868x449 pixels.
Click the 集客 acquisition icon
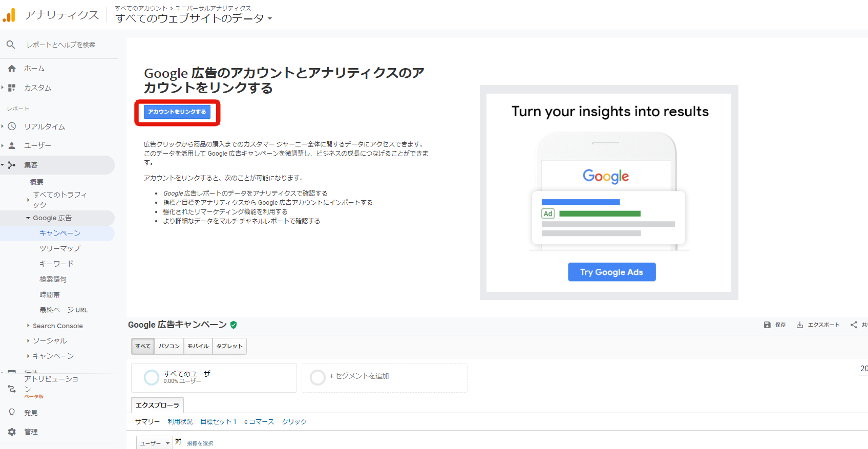(x=12, y=165)
